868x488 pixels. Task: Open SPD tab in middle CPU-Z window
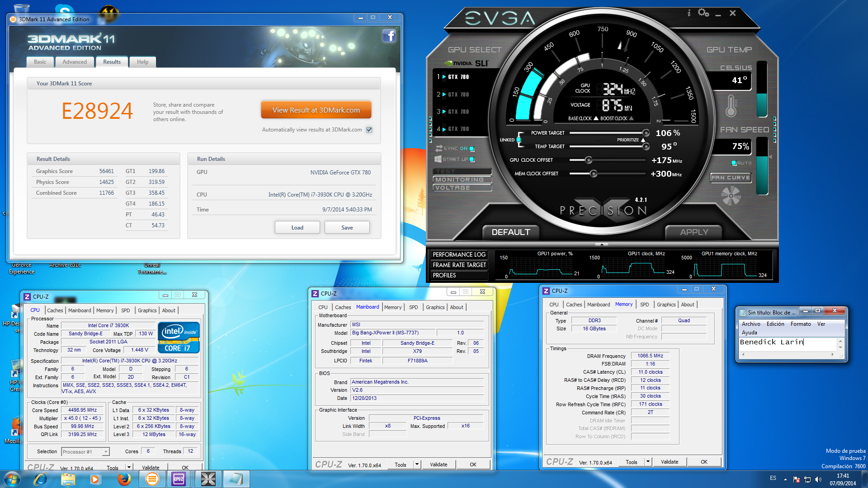tap(414, 307)
